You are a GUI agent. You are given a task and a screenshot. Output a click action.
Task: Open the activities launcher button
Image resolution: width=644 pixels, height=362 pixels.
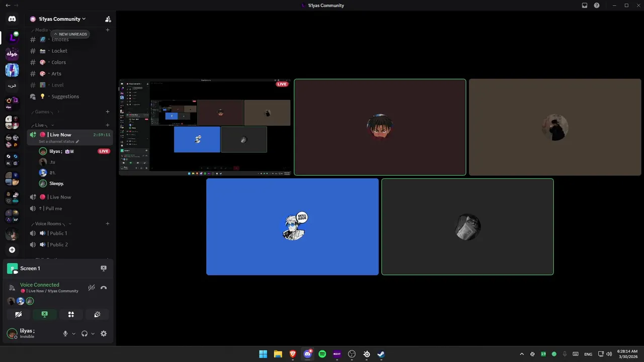71,314
